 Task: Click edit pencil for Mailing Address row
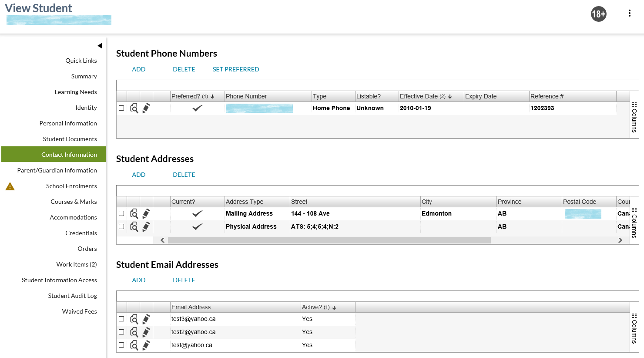pyautogui.click(x=146, y=214)
